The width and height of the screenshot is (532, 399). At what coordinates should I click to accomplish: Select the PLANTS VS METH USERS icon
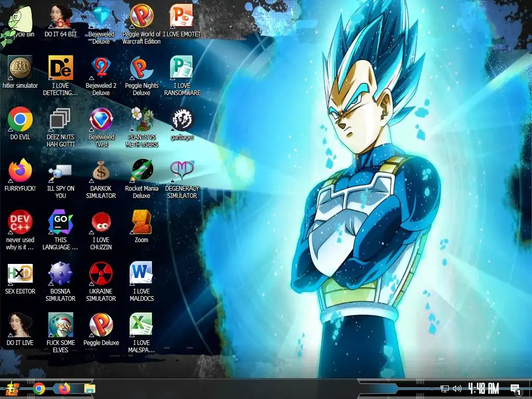click(x=141, y=119)
